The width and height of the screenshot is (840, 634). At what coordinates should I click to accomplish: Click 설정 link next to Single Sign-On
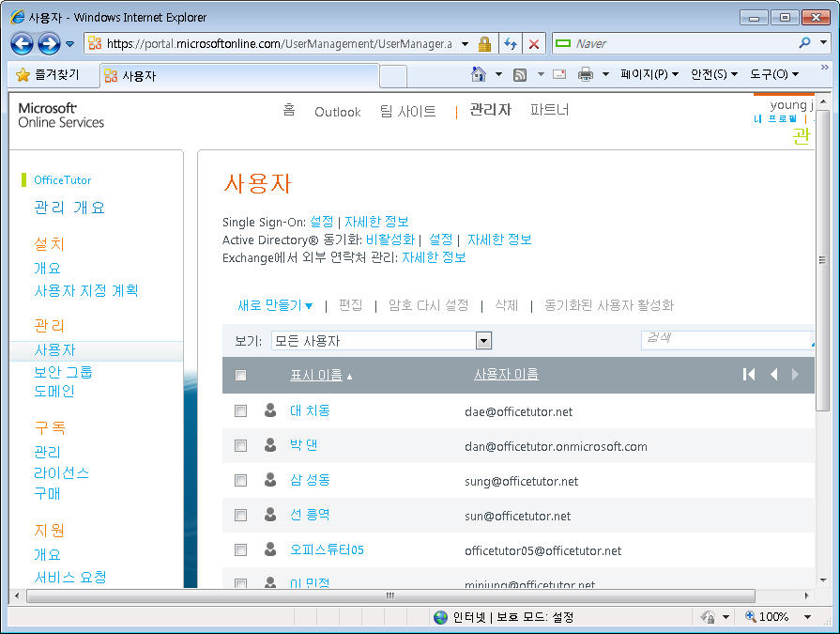coord(321,222)
